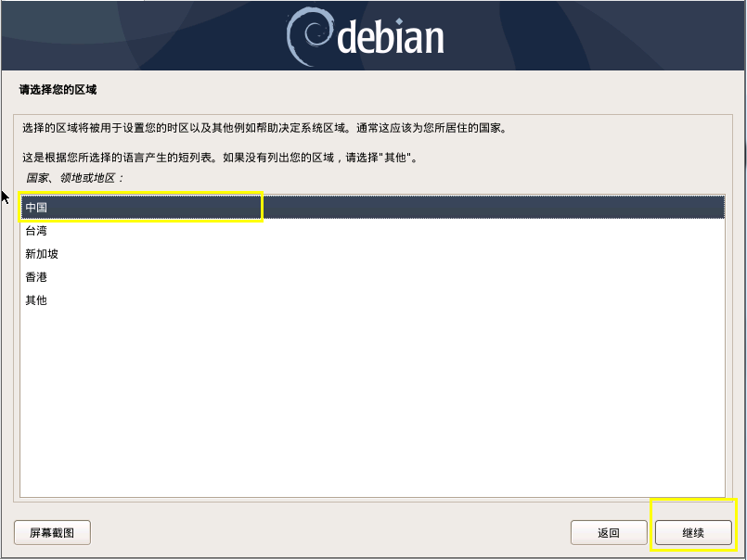Image resolution: width=747 pixels, height=560 pixels.
Task: Click the debian wordmark in the banner
Action: (391, 37)
